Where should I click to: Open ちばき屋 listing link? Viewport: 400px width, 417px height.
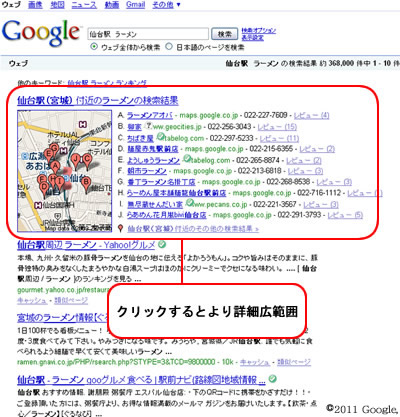point(140,138)
